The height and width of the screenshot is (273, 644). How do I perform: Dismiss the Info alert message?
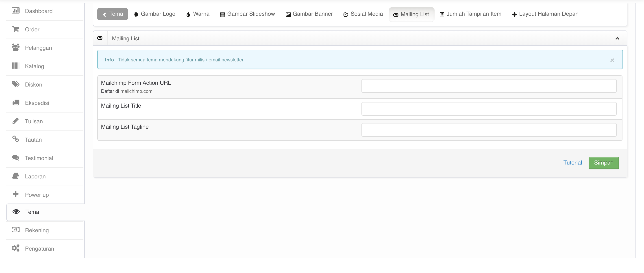click(612, 60)
